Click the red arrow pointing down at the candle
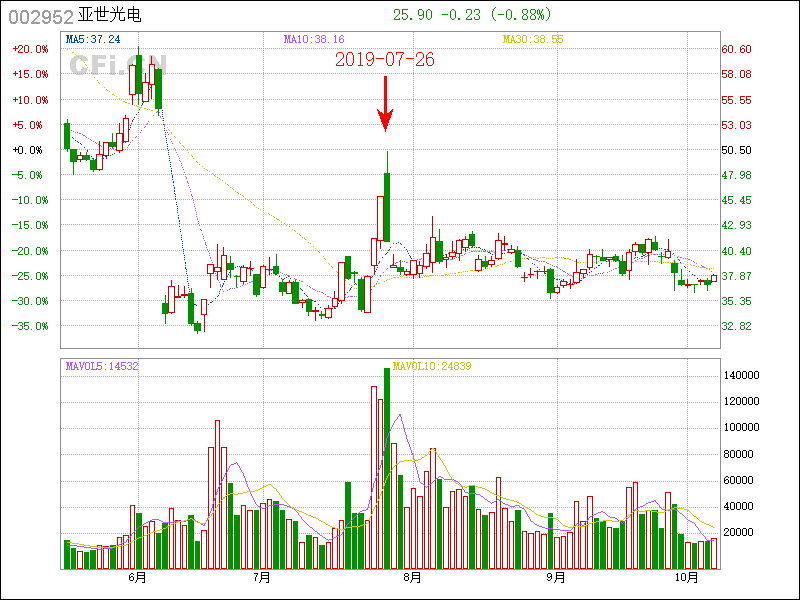The height and width of the screenshot is (600, 800). [x=385, y=103]
